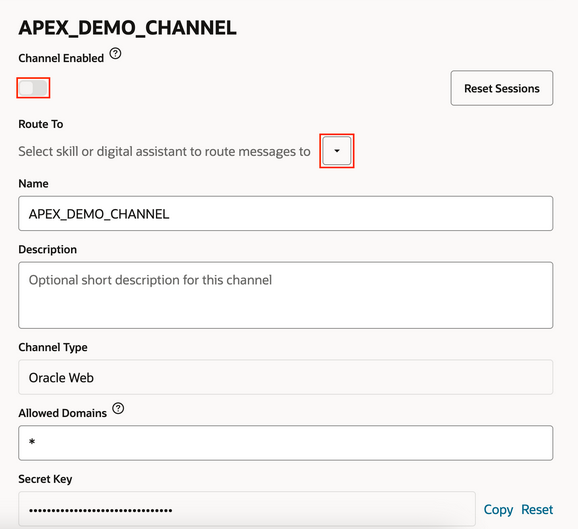Click the Reset Sessions button
Image resolution: width=578 pixels, height=529 pixels.
(x=502, y=88)
